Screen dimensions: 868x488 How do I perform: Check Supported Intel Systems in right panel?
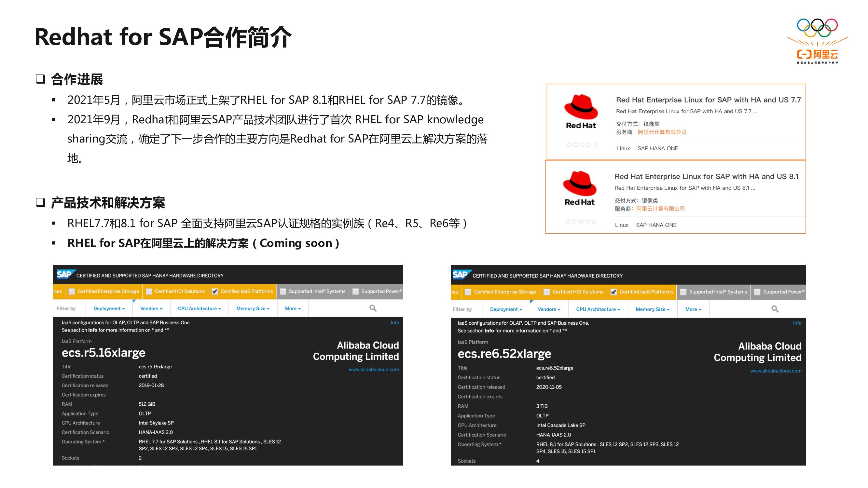(x=683, y=292)
